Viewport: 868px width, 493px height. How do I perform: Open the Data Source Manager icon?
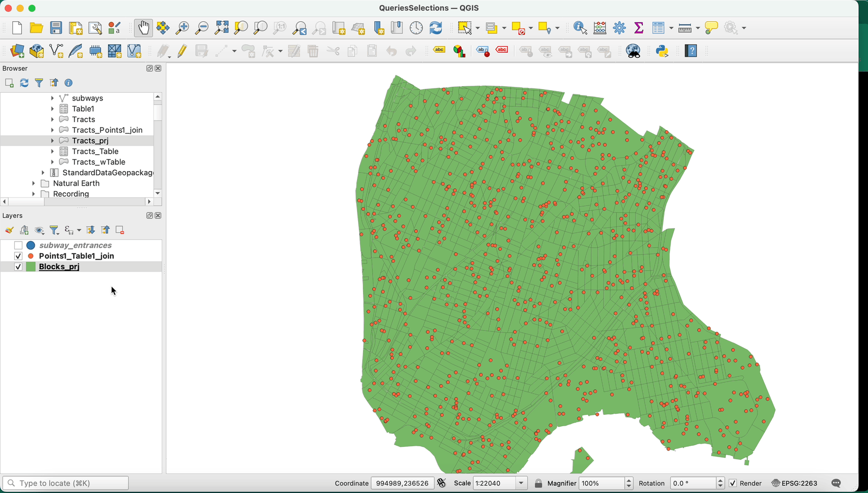point(17,51)
